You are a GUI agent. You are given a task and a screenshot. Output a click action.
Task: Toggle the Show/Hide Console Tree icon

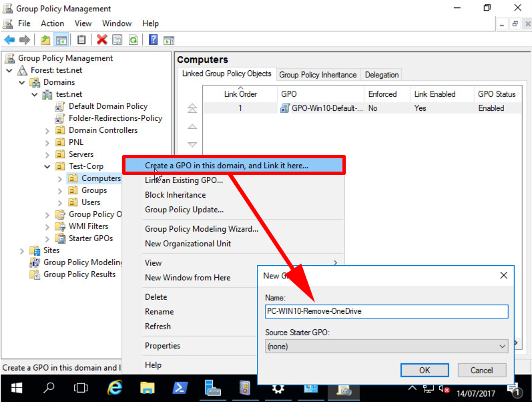(x=61, y=40)
